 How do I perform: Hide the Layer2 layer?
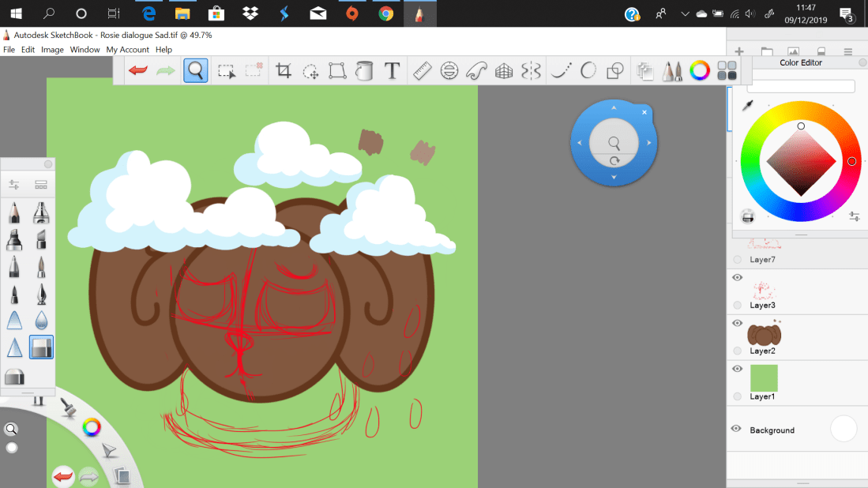[737, 323]
